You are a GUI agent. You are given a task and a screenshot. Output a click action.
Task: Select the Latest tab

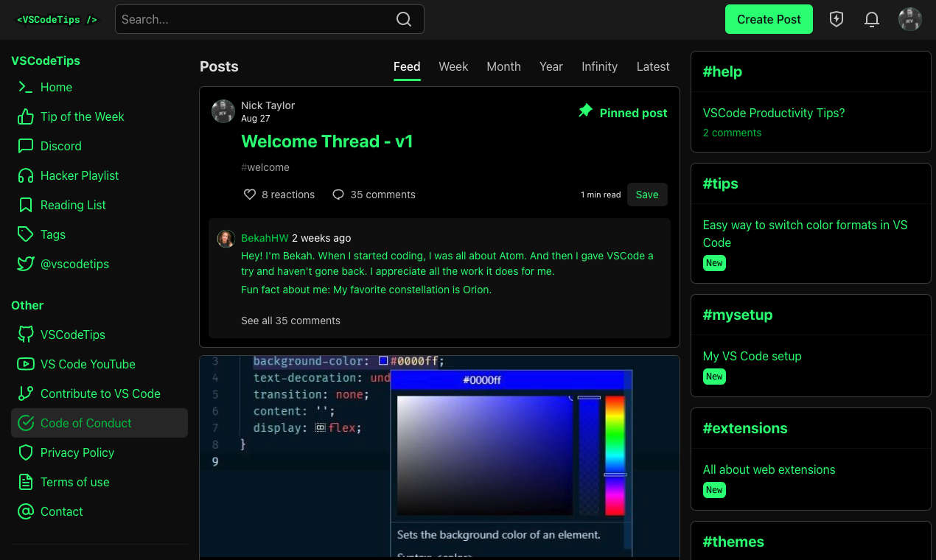point(653,66)
